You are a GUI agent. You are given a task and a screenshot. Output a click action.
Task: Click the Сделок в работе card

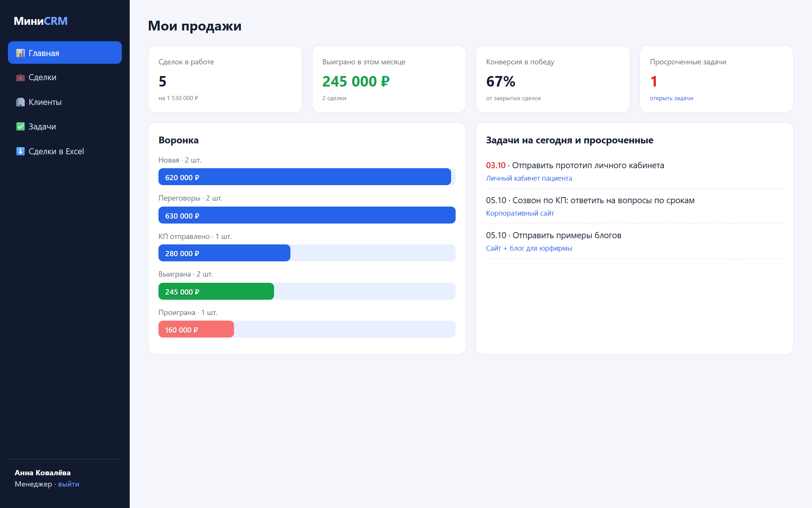point(225,79)
